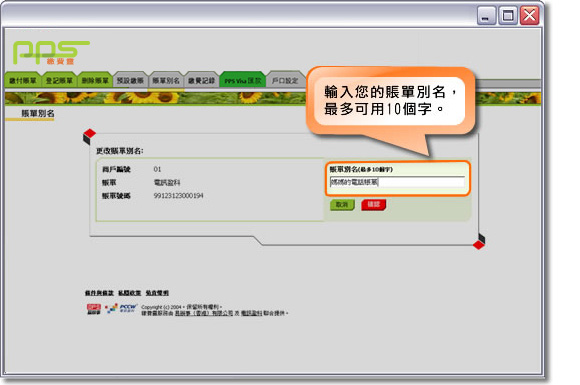Open the 刪除賬單 tab
Image resolution: width=580 pixels, height=385 pixels.
(95, 80)
